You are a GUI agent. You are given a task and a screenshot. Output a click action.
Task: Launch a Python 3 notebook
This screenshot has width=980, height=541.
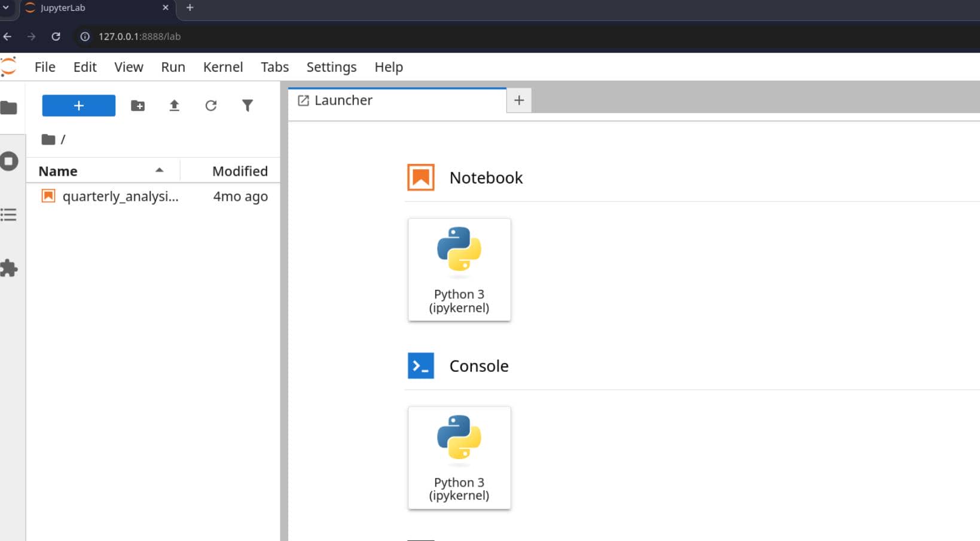click(x=459, y=270)
